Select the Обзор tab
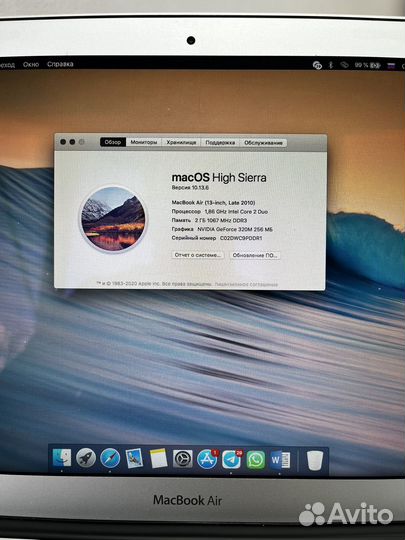Image resolution: width=405 pixels, height=540 pixels. (x=113, y=142)
